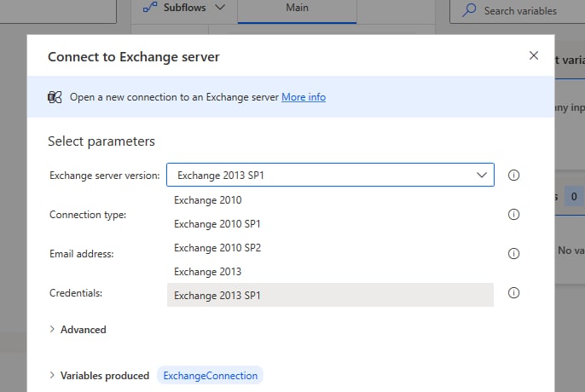
Task: Choose Exchange 2010 SP2 option
Action: pos(330,248)
